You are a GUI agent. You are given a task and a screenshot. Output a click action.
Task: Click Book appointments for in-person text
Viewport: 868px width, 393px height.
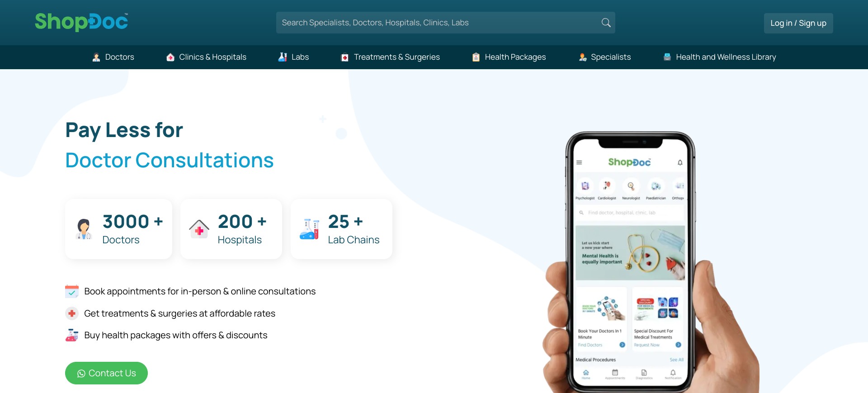pos(200,291)
